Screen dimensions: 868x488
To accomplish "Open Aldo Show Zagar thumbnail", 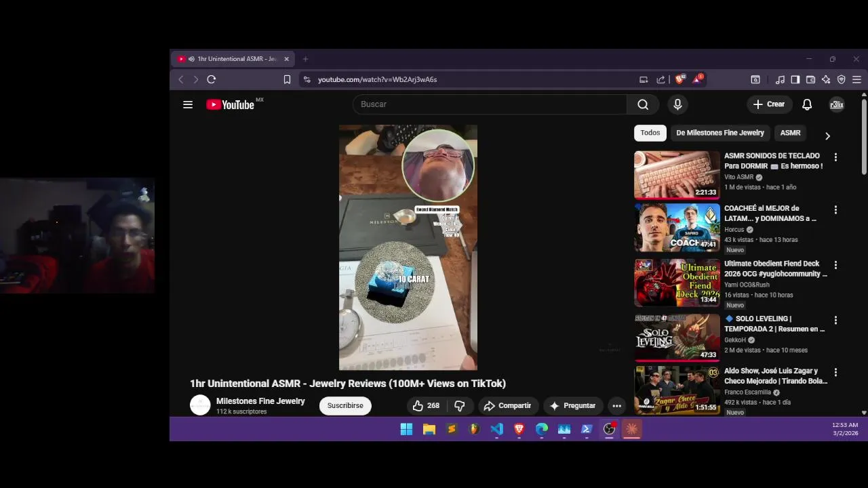I will pyautogui.click(x=677, y=390).
